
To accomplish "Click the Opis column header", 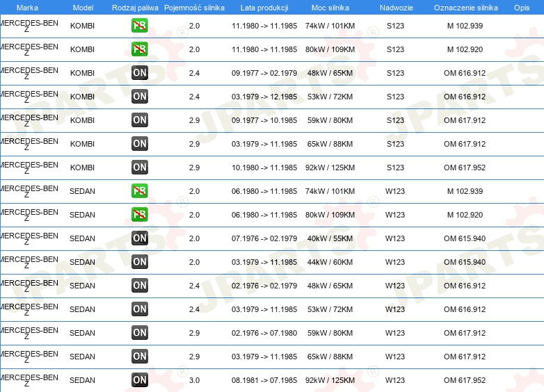I will 522,8.
